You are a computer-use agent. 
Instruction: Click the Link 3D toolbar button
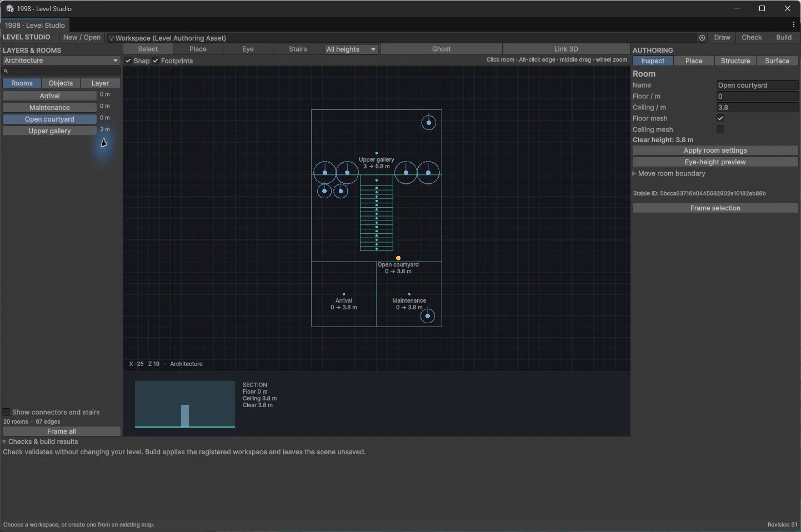coord(566,49)
